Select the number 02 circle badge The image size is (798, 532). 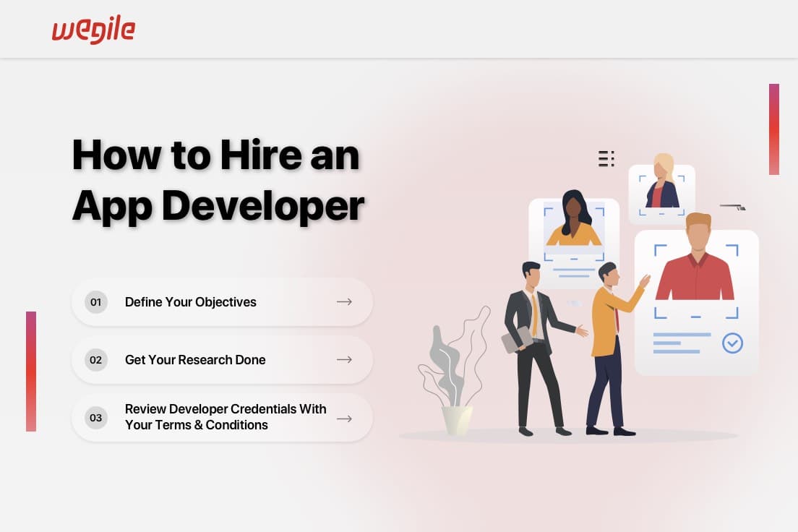(95, 359)
